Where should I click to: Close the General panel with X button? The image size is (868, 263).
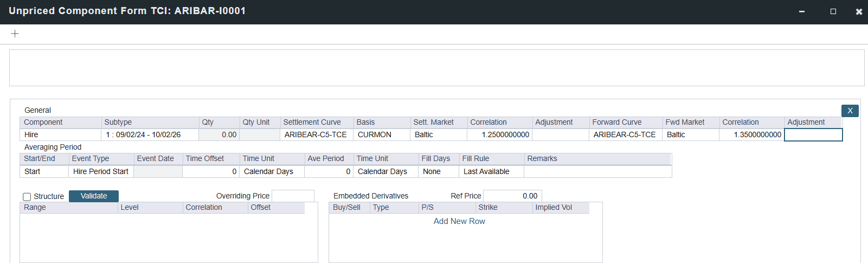pos(850,111)
